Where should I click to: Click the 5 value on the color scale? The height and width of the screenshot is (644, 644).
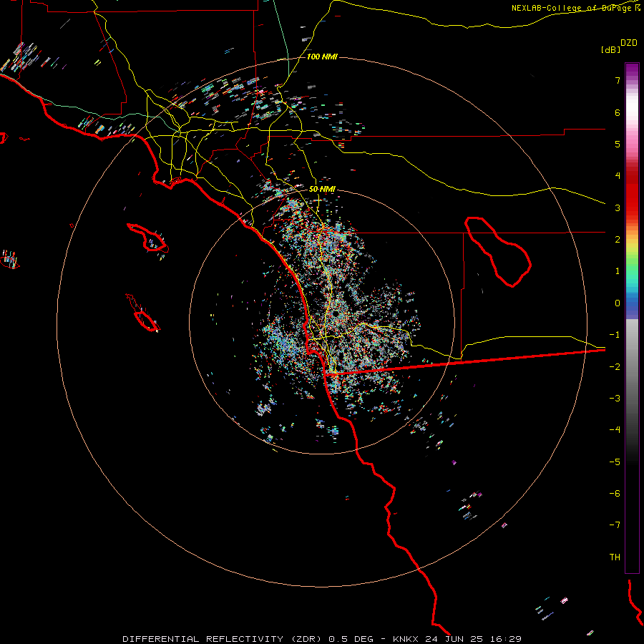point(618,144)
